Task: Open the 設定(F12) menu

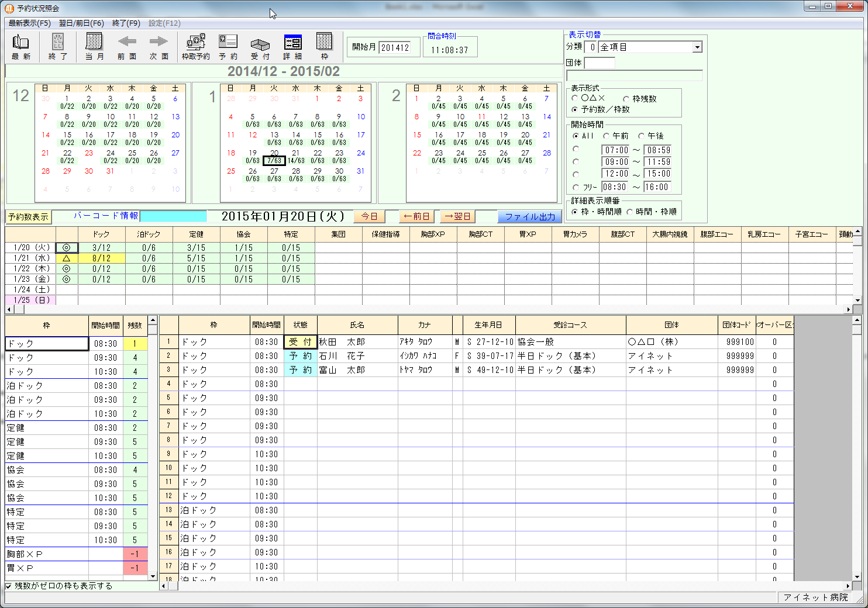Action: coord(164,23)
